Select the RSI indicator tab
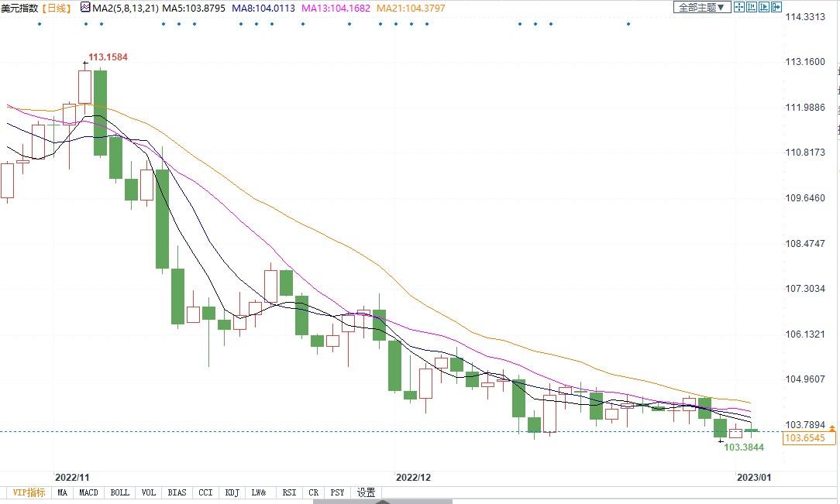840x504 pixels. (288, 492)
